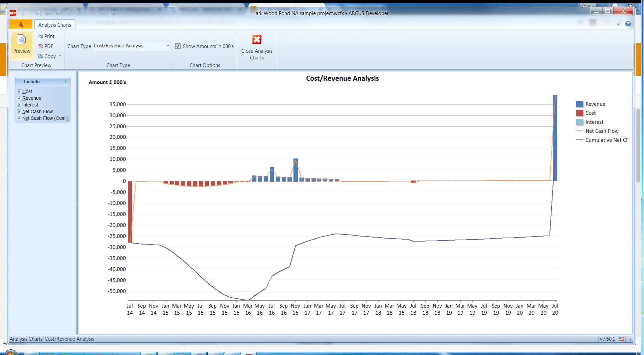Disable the Interest series checkbox
Viewport: 644px width, 355px height.
19,105
